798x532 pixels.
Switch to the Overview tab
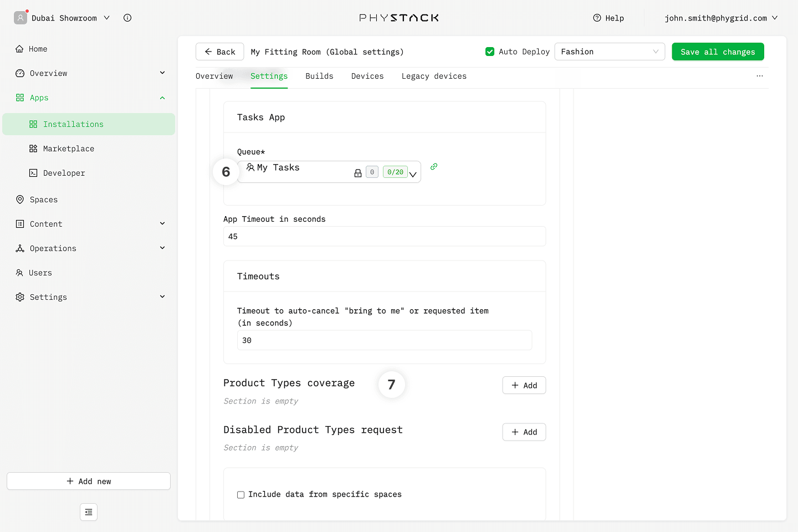(214, 76)
